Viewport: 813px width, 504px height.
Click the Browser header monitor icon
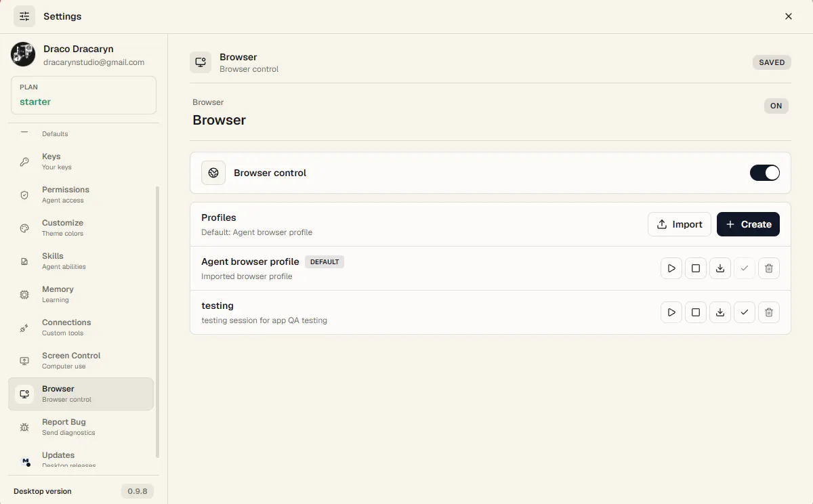click(201, 62)
